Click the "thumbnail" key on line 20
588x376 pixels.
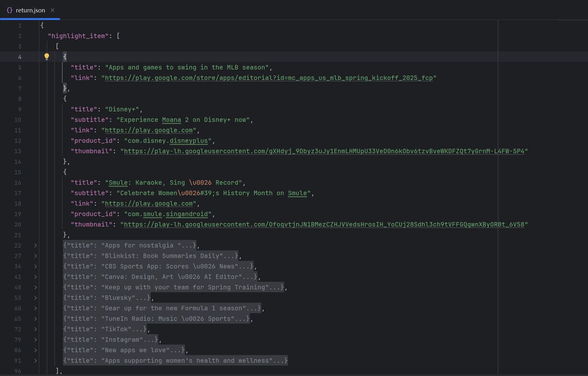click(91, 224)
